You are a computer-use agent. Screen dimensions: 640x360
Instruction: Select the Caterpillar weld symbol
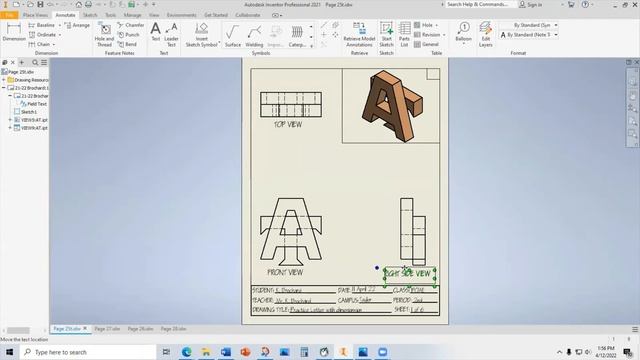[x=297, y=36]
